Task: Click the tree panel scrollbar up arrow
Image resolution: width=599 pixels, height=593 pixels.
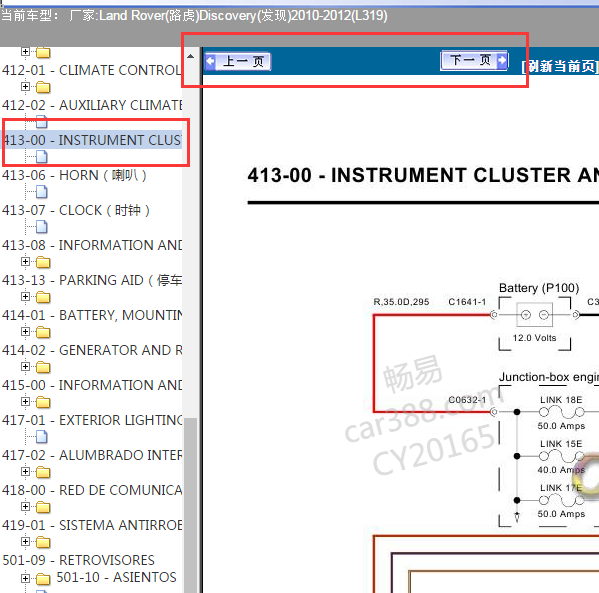Action: coord(190,57)
